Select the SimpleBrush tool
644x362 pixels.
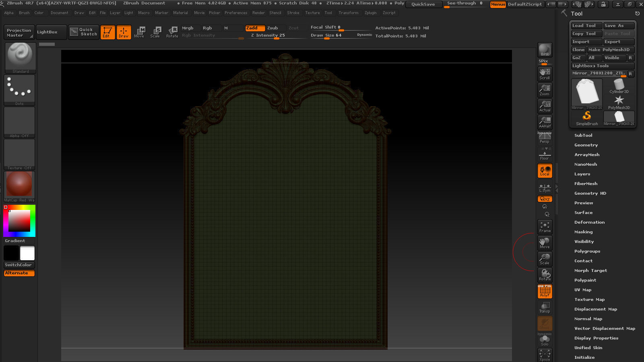(587, 119)
